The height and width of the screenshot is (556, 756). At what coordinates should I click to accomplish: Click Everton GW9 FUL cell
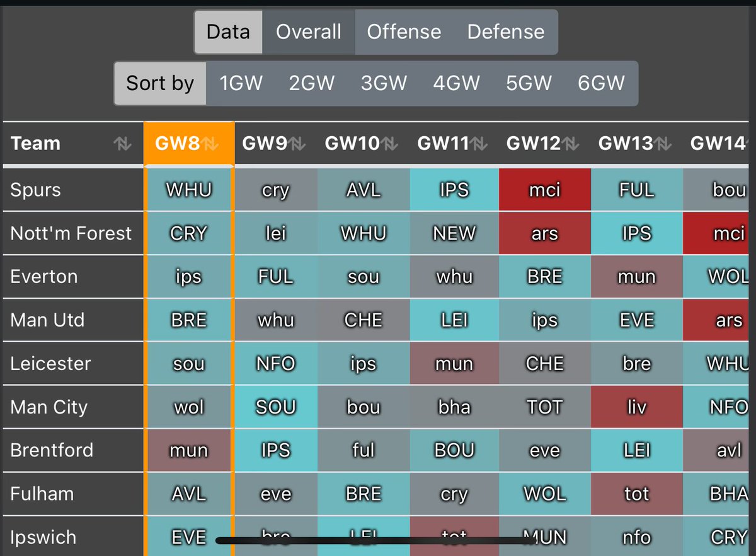pos(276,277)
